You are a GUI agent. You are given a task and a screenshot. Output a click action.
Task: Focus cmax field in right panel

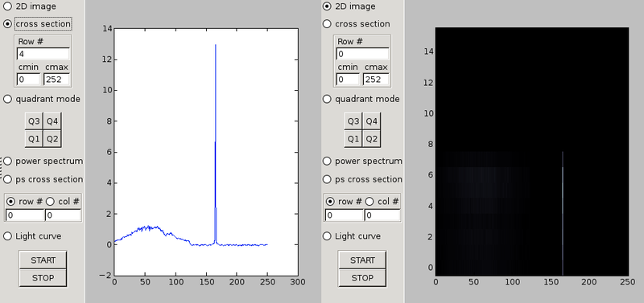(375, 79)
